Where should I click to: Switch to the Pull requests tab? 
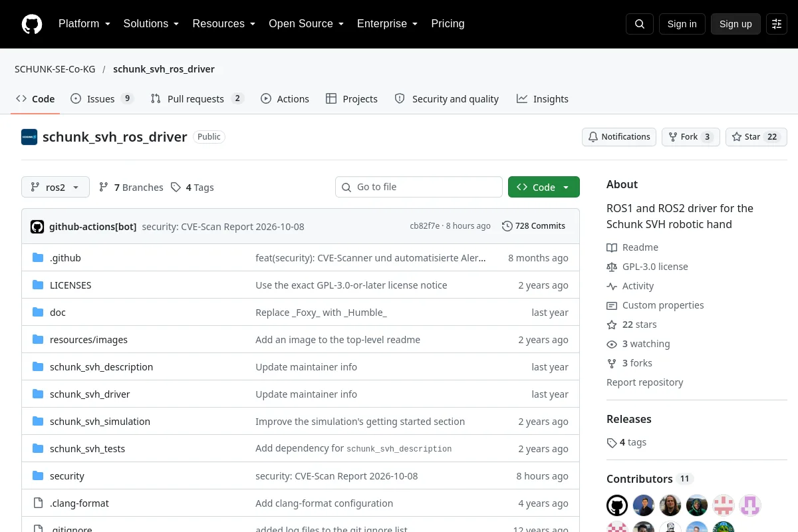pos(198,99)
